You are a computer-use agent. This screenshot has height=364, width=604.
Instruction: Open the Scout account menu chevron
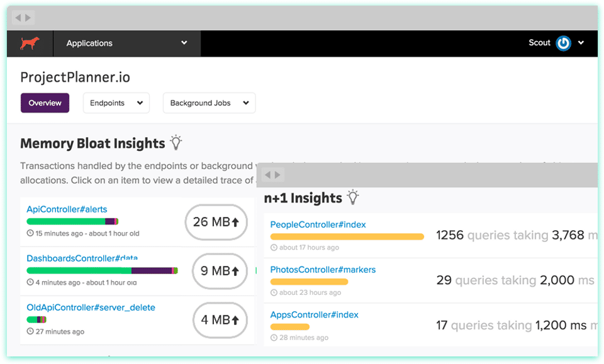pos(581,43)
